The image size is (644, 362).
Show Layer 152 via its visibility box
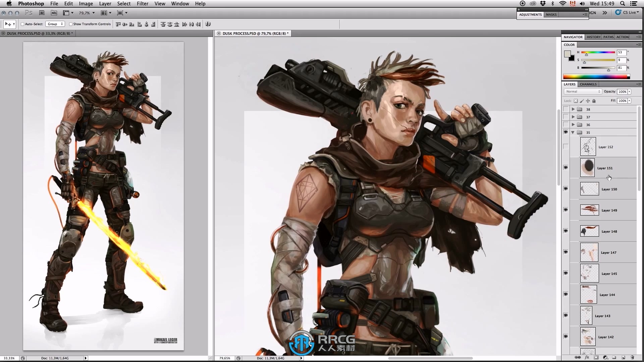click(566, 146)
